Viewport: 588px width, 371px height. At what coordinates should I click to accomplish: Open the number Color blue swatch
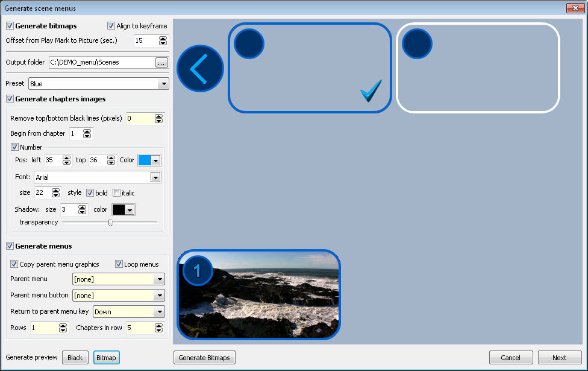click(149, 160)
